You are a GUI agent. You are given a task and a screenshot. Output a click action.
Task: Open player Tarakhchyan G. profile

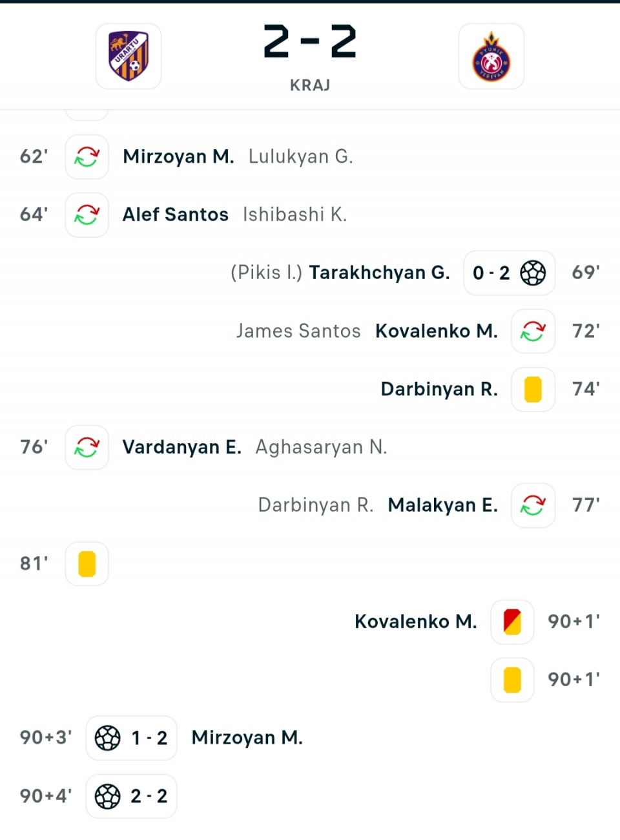click(x=379, y=273)
